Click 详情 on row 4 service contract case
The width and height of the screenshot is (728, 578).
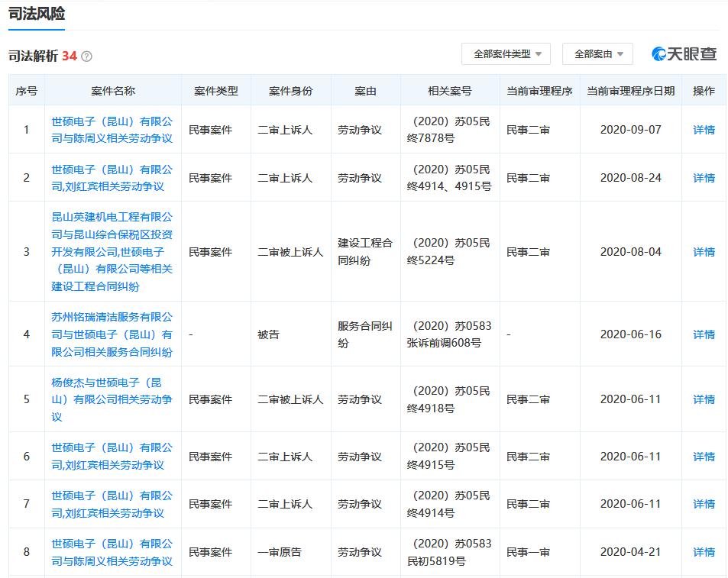pyautogui.click(x=702, y=334)
